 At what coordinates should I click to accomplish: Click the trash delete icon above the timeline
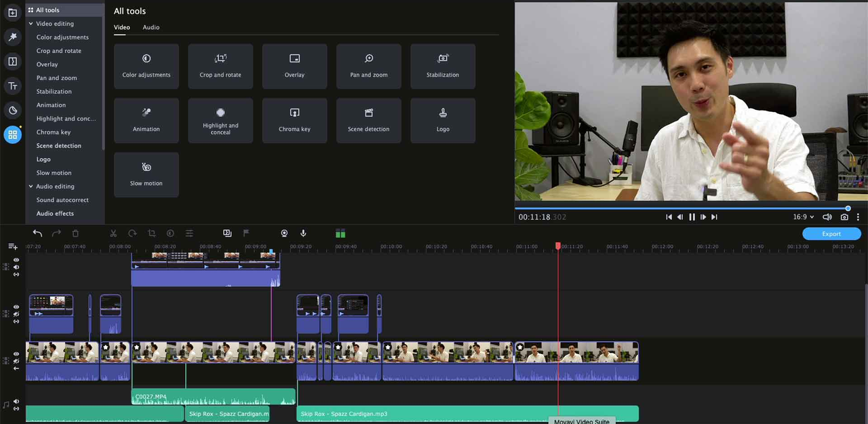(x=75, y=233)
